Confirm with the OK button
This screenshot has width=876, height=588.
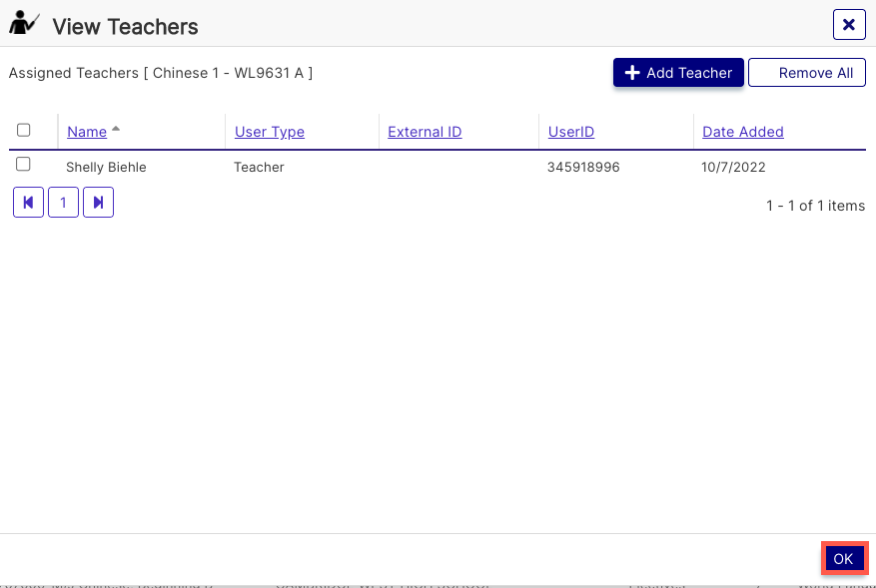[x=844, y=558]
